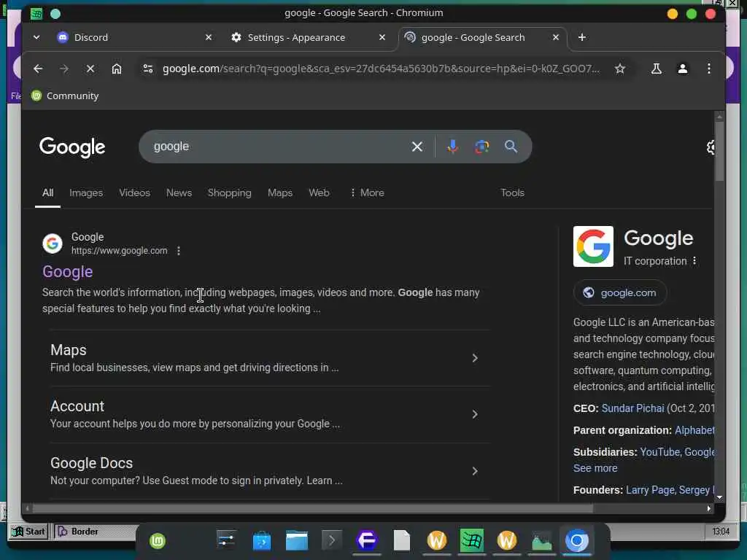This screenshot has width=747, height=560.
Task: Select the Videos search tab
Action: tap(134, 192)
